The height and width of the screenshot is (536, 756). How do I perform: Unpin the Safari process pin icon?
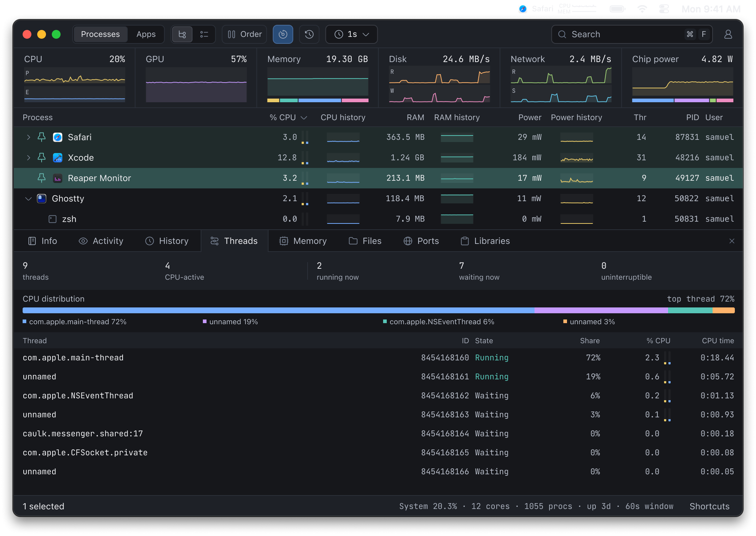point(42,137)
